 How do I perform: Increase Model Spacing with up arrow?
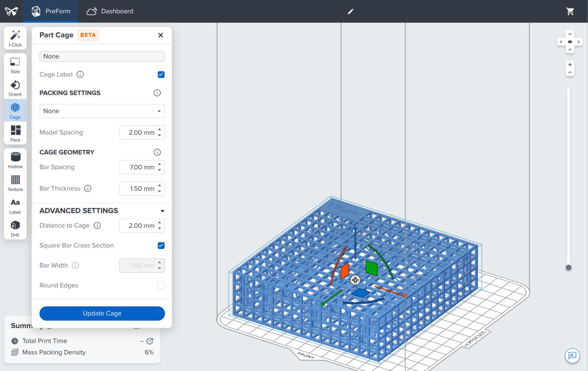pyautogui.click(x=160, y=130)
